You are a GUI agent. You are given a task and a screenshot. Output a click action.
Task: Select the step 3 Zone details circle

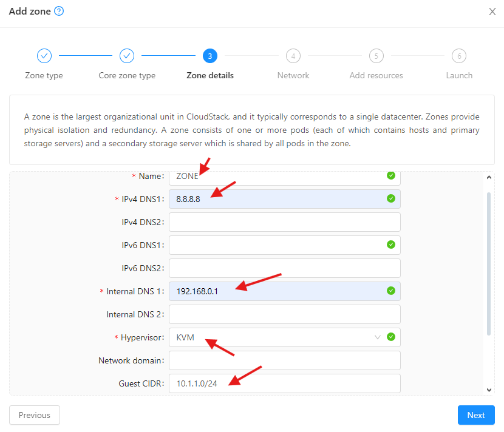[x=210, y=56]
